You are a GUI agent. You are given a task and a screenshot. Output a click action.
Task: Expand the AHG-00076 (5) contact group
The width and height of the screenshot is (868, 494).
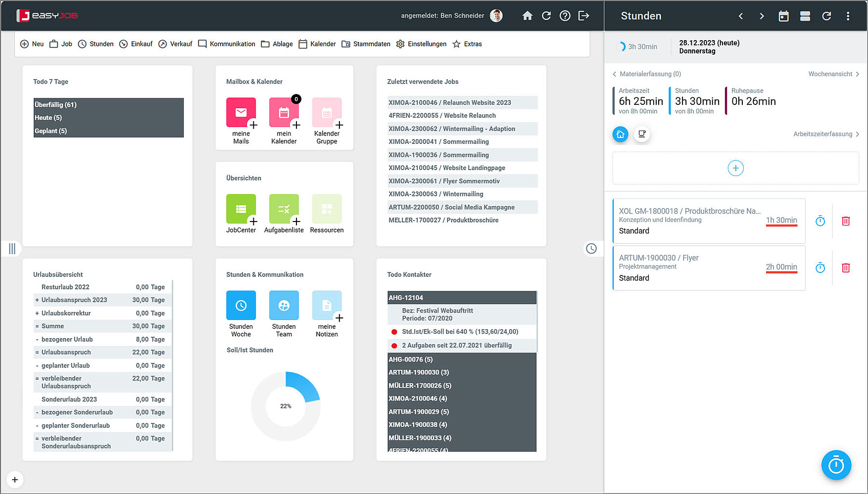point(411,359)
